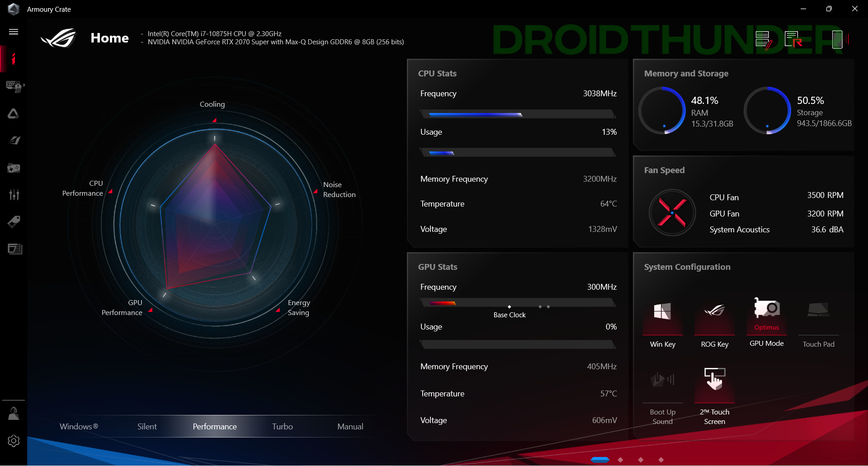Viewport: 868px width, 466px height.
Task: Open Scenario Profiles sliders icon
Action: point(14,195)
